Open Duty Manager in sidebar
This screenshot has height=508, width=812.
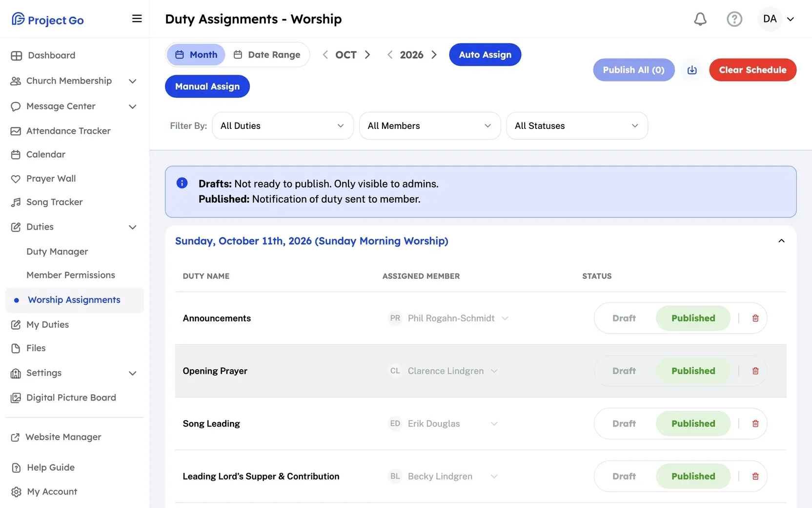pos(57,252)
